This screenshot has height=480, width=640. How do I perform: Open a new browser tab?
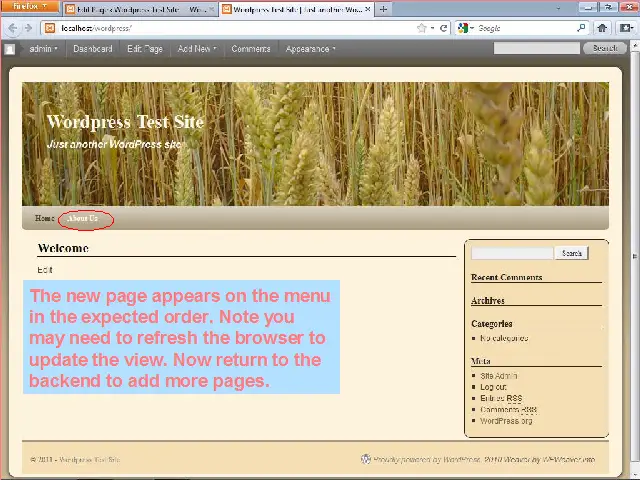[x=383, y=9]
